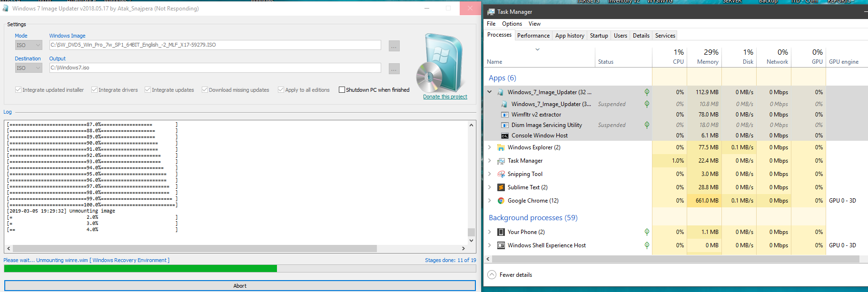Click the suspended Windows_7_Image_Updater (3…) child process icon
The height and width of the screenshot is (292, 868).
pos(504,104)
